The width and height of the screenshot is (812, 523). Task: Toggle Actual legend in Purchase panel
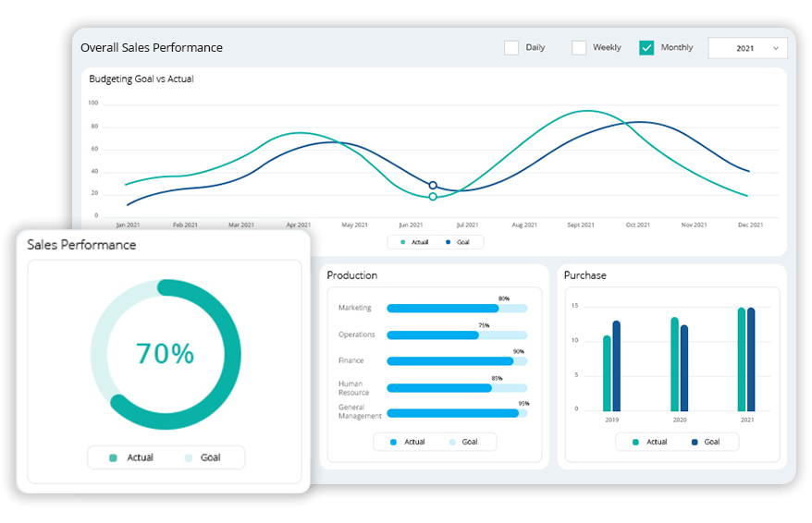point(636,442)
